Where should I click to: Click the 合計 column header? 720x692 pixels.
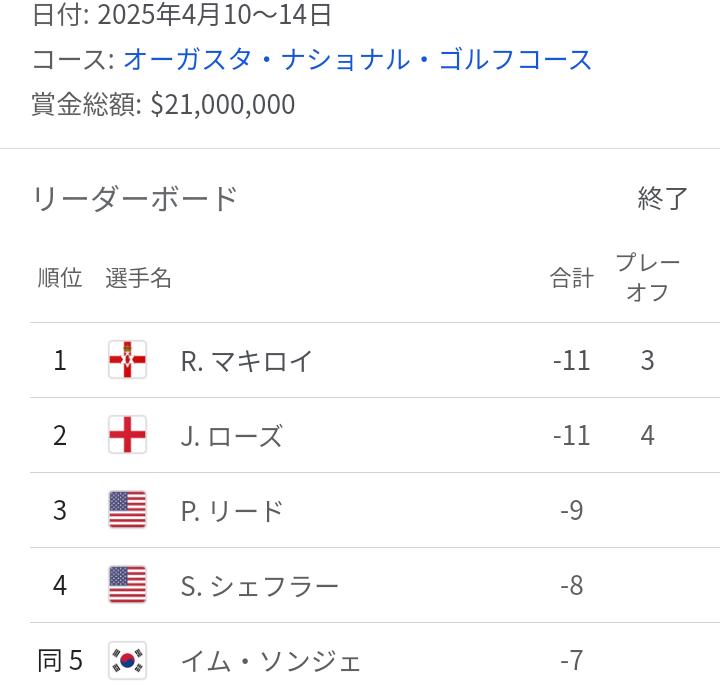pyautogui.click(x=571, y=278)
